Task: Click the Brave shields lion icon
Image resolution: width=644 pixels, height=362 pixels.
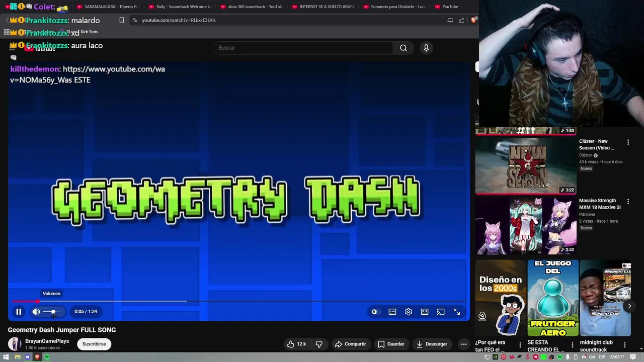Action: [473, 20]
